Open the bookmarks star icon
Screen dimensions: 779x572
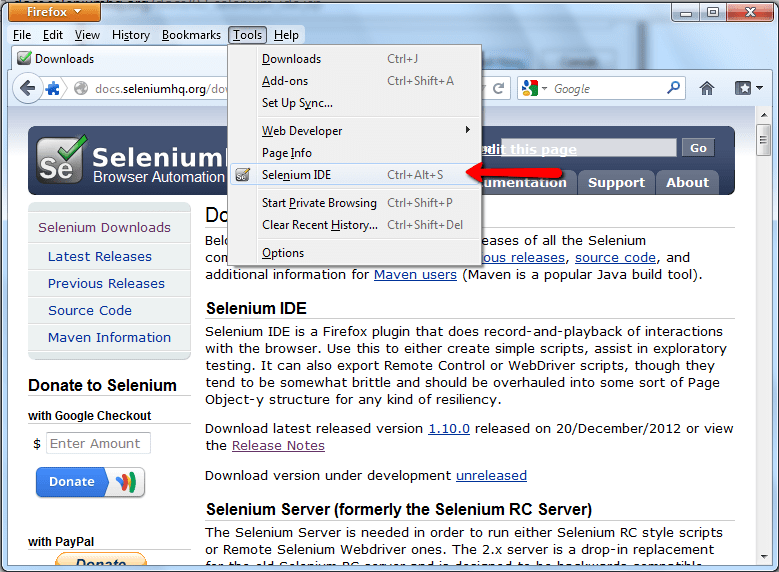click(x=743, y=88)
